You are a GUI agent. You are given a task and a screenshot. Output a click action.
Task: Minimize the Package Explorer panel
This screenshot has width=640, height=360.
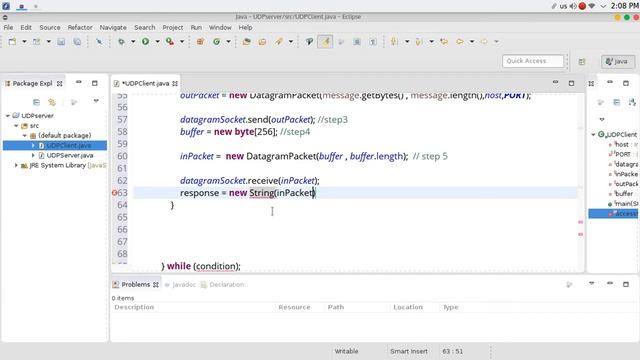point(78,82)
